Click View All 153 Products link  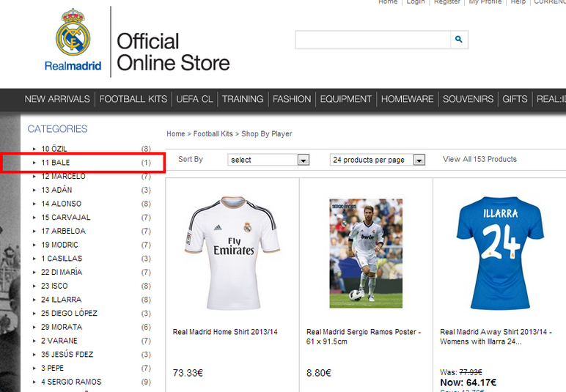[479, 159]
